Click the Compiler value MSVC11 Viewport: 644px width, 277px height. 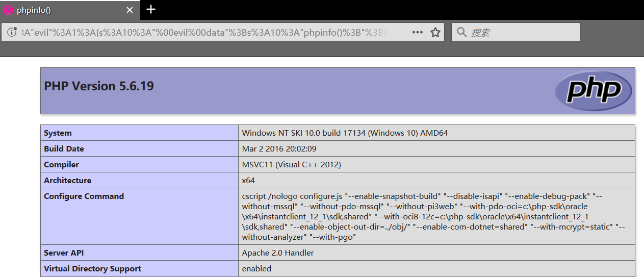tap(291, 165)
